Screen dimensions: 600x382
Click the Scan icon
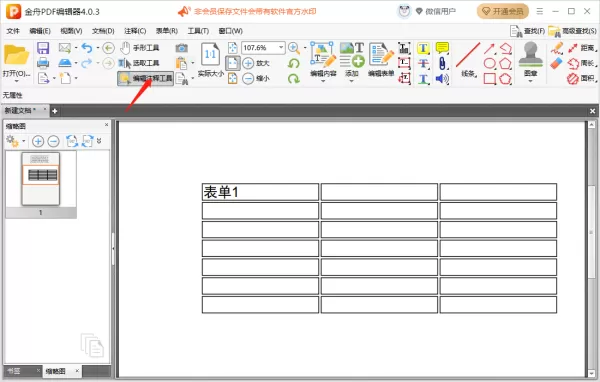[65, 63]
